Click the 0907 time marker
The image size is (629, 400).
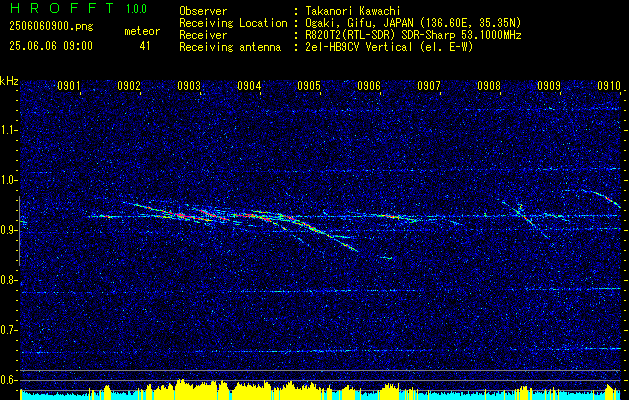click(428, 85)
